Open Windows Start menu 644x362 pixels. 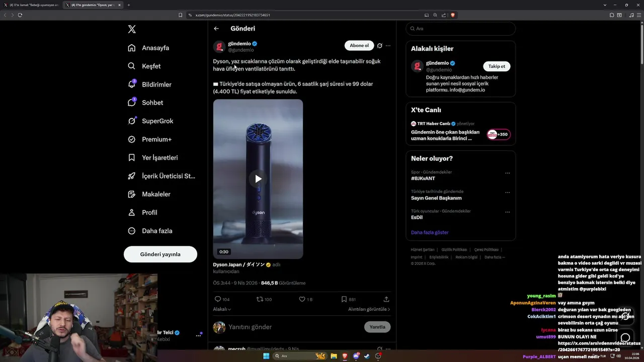(266, 356)
